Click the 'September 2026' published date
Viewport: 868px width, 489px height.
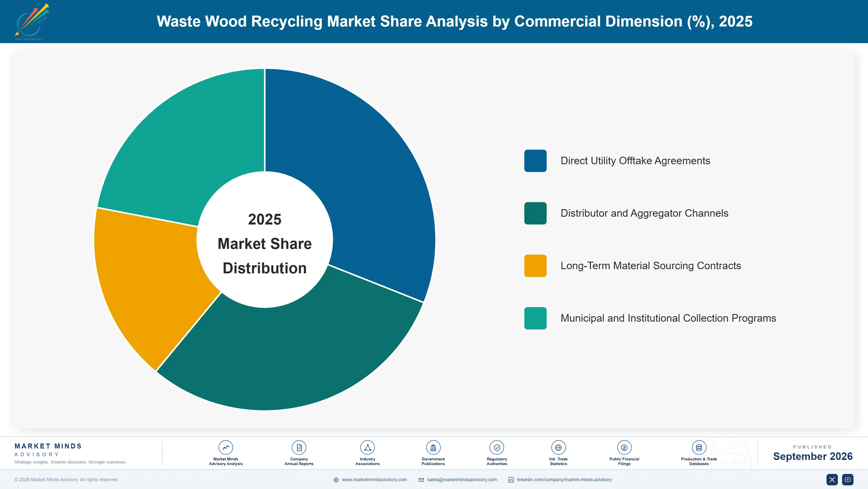[812, 456]
